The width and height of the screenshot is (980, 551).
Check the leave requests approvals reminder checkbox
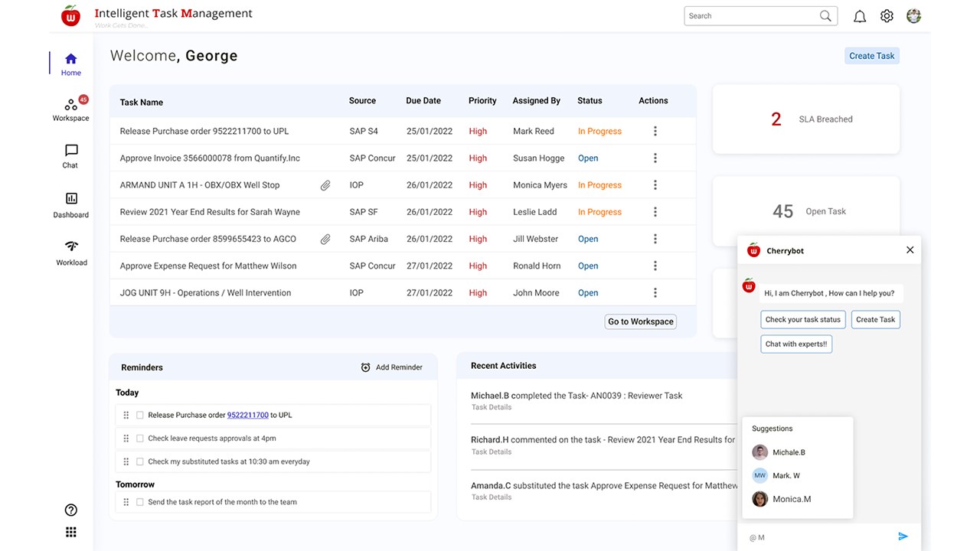click(140, 439)
